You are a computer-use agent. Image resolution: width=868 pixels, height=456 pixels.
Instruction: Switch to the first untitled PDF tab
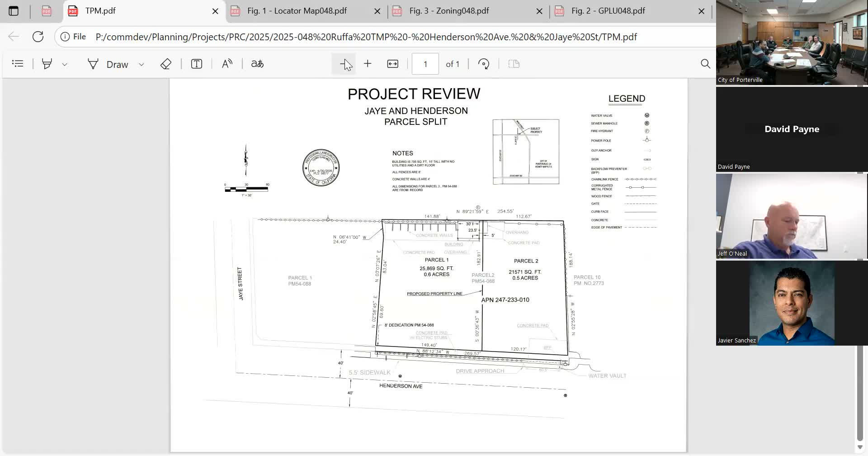click(47, 11)
